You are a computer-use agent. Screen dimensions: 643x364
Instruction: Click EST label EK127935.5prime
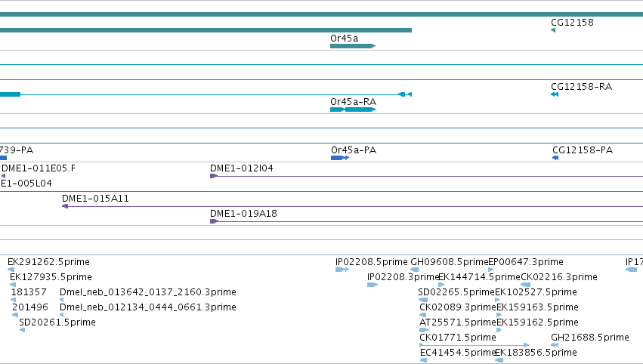coord(51,276)
